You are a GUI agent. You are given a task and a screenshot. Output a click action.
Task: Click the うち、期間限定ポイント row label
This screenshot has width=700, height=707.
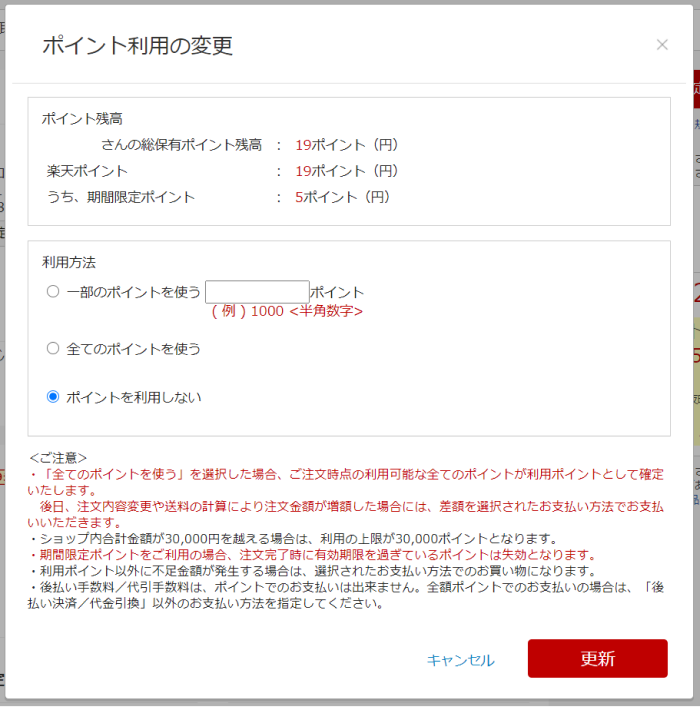pos(121,197)
